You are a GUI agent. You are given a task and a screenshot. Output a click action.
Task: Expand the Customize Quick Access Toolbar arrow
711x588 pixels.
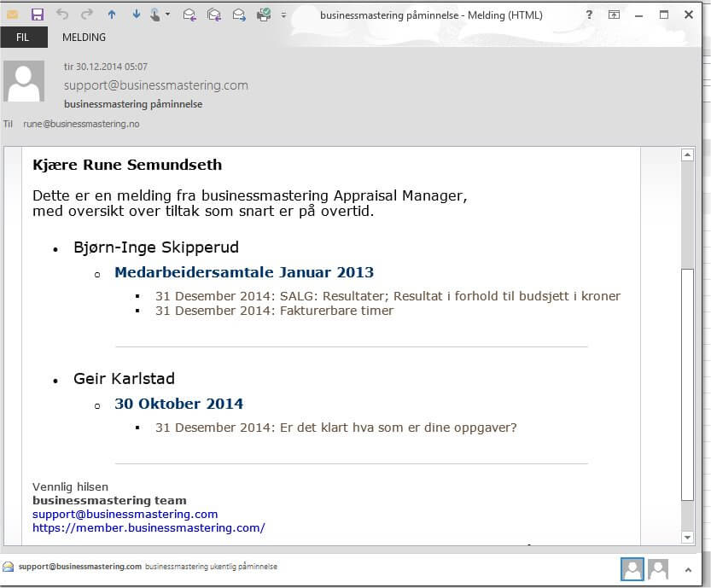[x=283, y=15]
